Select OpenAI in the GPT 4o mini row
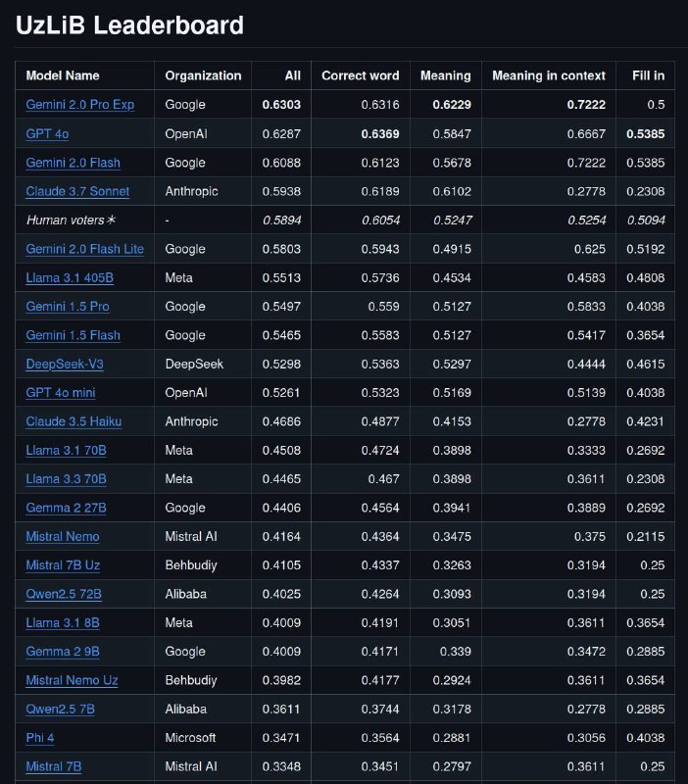Viewport: 688px width, 784px height. 186,393
